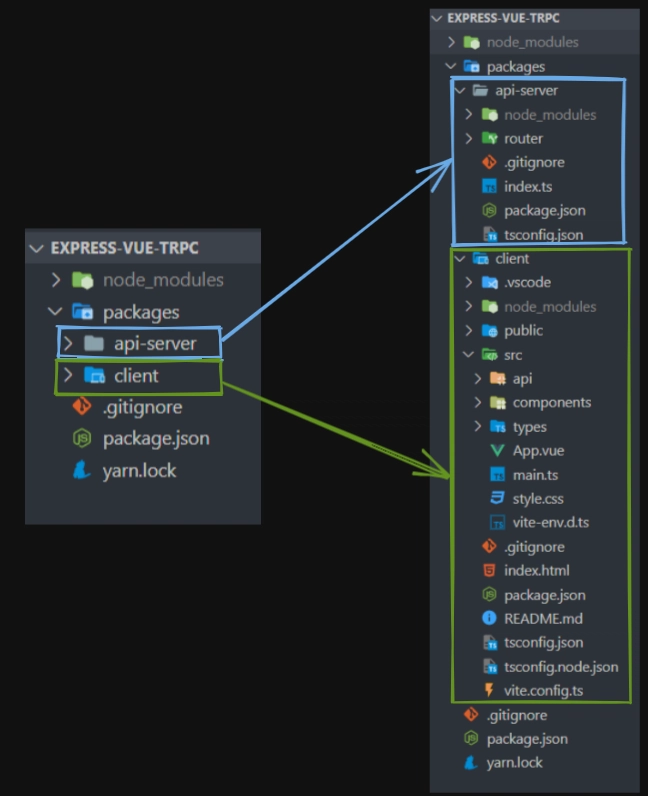
Task: Click the HTML5 icon beside index.html
Action: 489,571
